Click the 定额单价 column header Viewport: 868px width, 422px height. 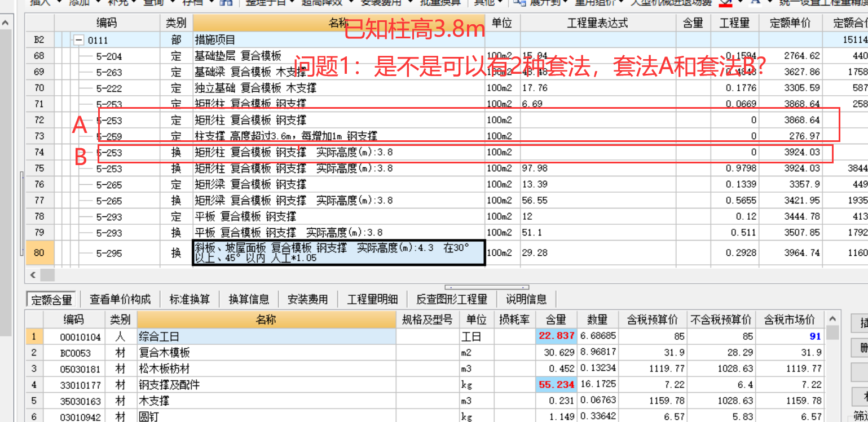point(790,23)
